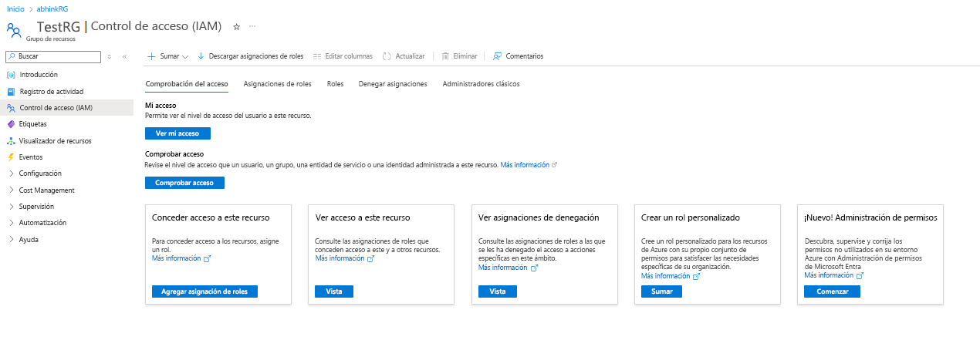
Task: Open Más información link in Conceder acceso card
Action: [x=177, y=259]
